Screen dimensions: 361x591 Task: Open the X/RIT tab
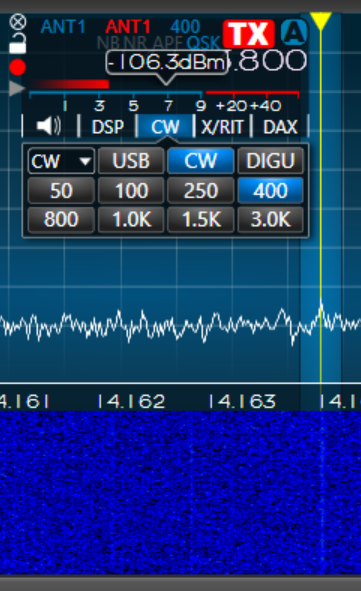click(x=222, y=127)
